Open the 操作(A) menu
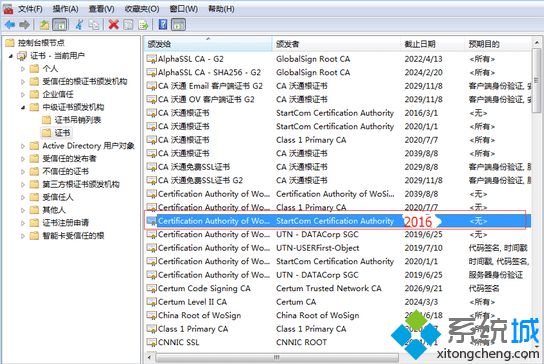This screenshot has height=364, width=544. (x=66, y=9)
